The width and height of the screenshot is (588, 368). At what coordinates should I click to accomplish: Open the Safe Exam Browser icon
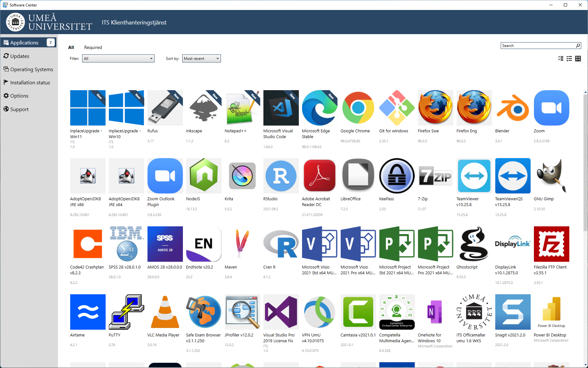[204, 312]
